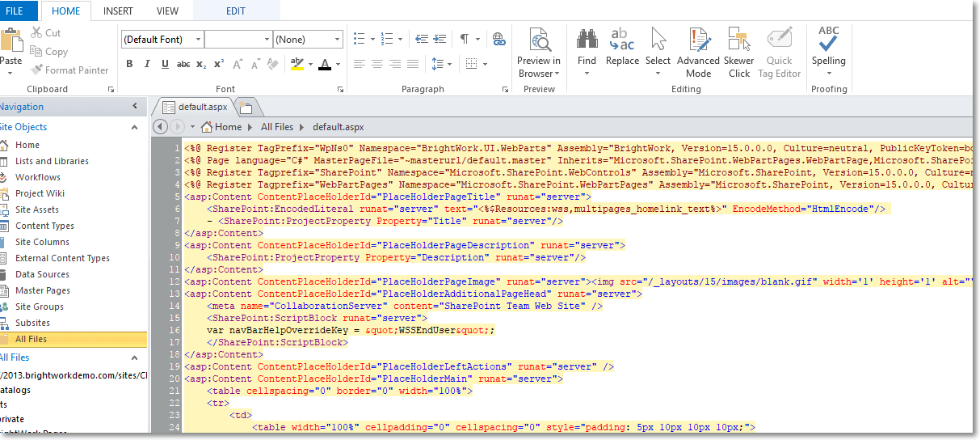Click Home in the breadcrumb

[x=221, y=127]
